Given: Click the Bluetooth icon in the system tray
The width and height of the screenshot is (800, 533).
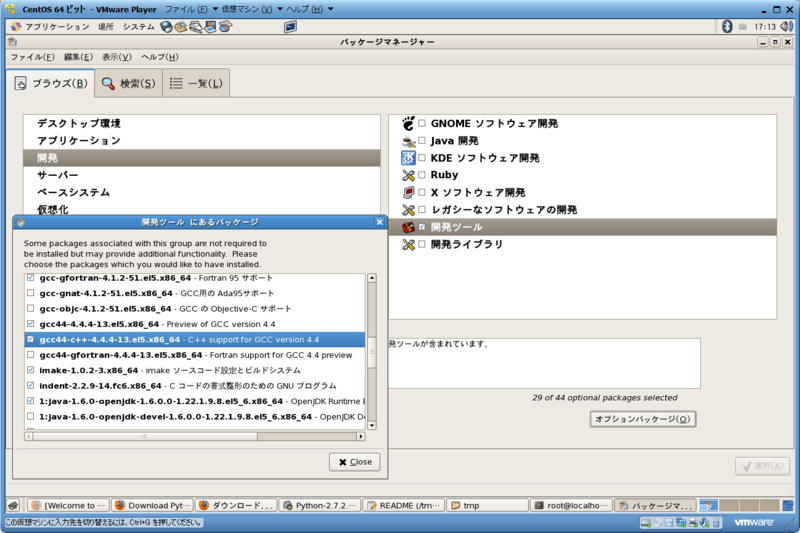Looking at the screenshot, I should pos(727,27).
